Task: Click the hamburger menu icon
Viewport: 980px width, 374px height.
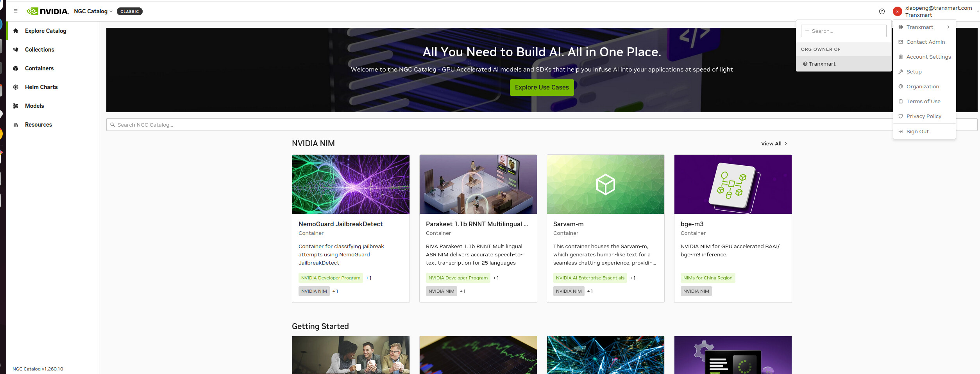Action: pos(16,11)
